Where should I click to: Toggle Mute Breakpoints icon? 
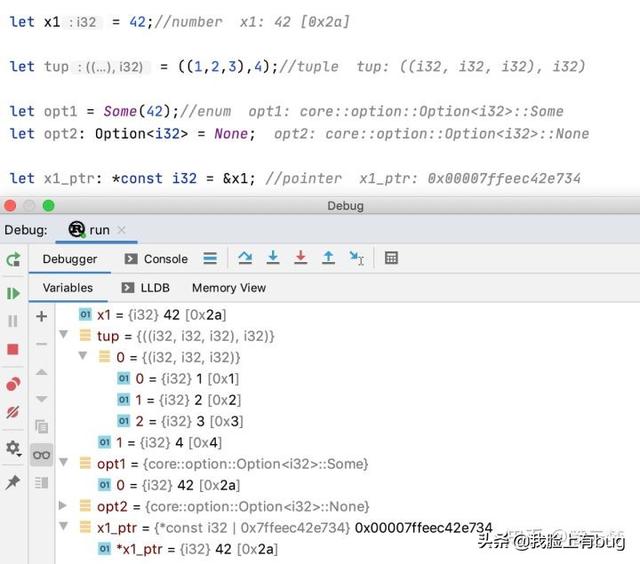point(13,412)
